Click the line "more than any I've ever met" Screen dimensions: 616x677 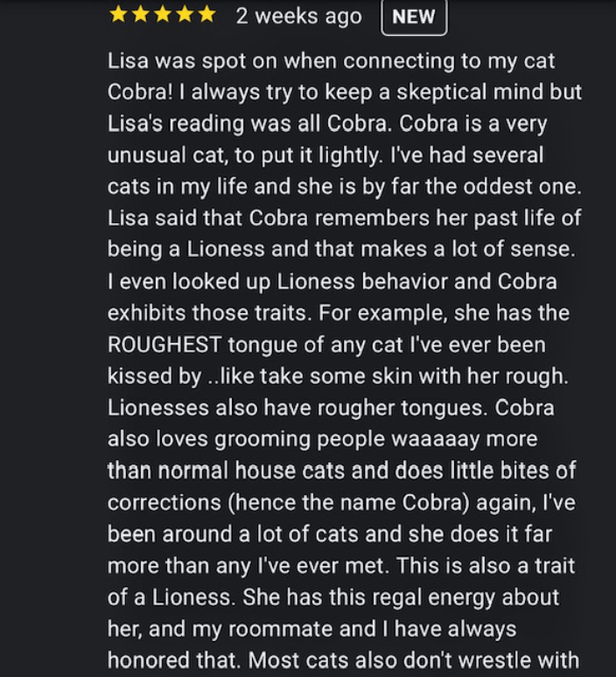[246, 566]
